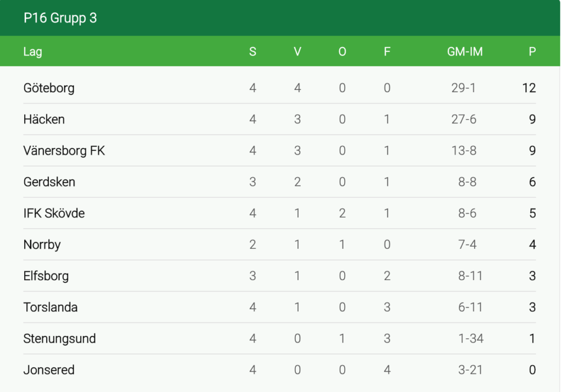The width and height of the screenshot is (562, 392).
Task: Click the S column header
Action: [252, 52]
